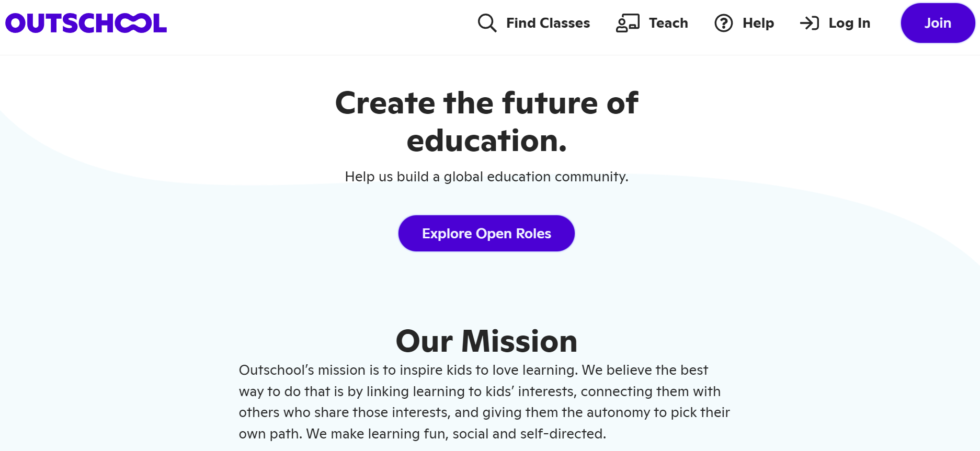Click the word "education." in the headline
Viewport: 980px width, 451px height.
point(486,141)
